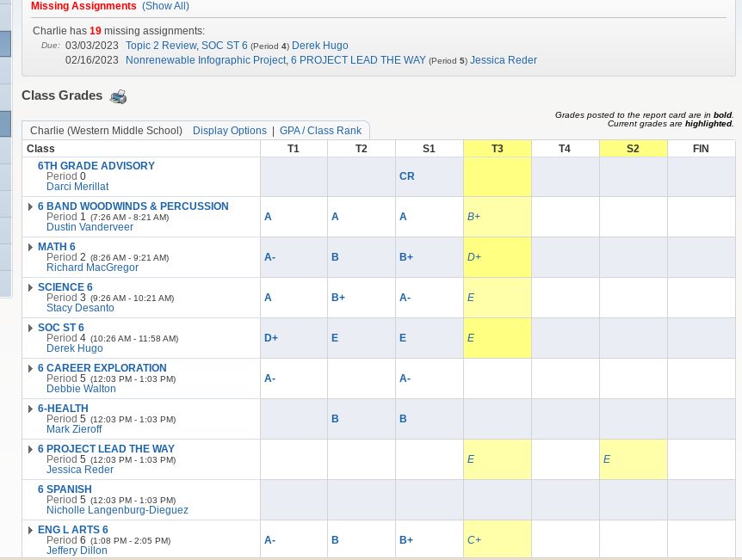Open MATH 6 T3 grade D+

click(x=474, y=257)
